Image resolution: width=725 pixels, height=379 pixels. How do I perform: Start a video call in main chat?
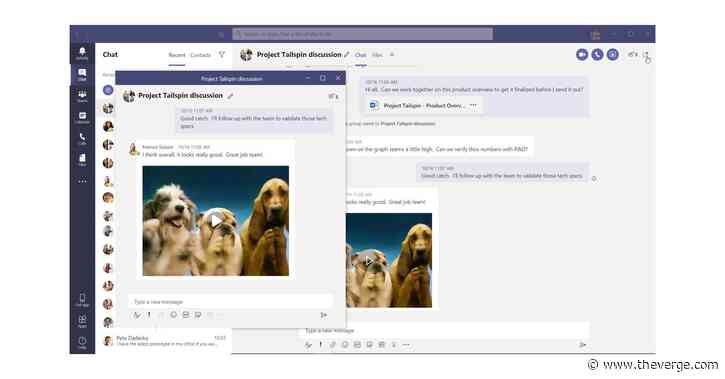coord(582,55)
